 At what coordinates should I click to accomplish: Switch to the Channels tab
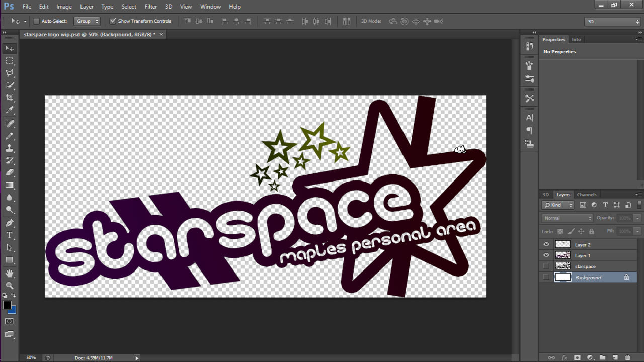[x=586, y=195]
